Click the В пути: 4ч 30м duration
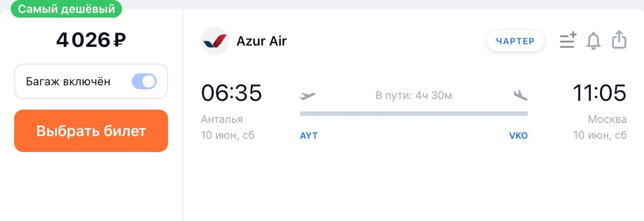 pos(414,95)
